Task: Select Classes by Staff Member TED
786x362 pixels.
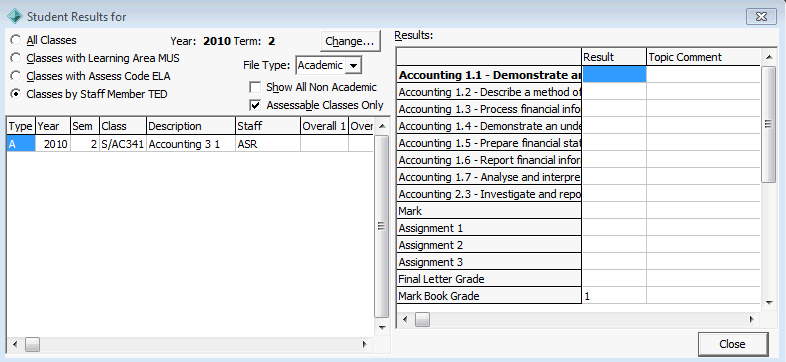Action: click(x=16, y=94)
